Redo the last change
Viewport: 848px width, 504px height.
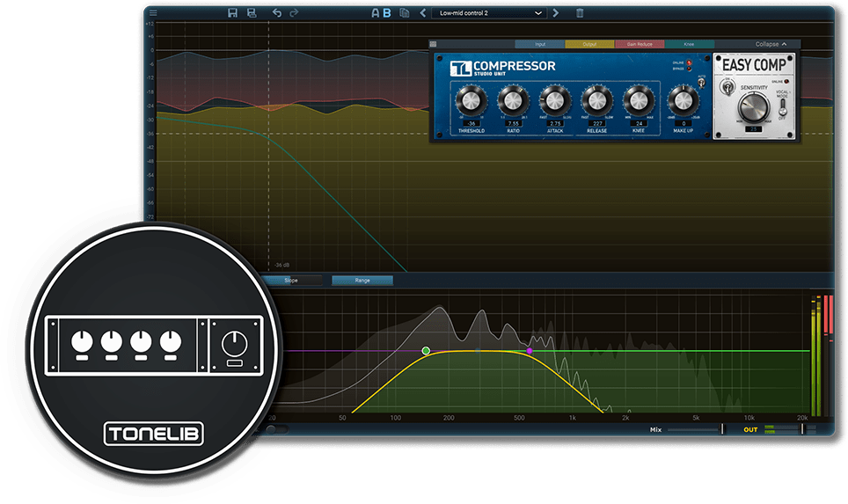click(294, 13)
